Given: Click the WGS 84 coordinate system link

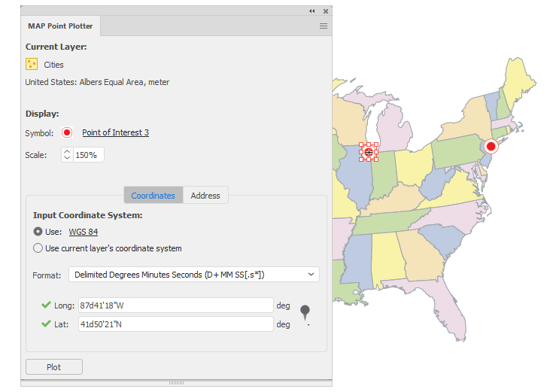Looking at the screenshot, I should 84,232.
